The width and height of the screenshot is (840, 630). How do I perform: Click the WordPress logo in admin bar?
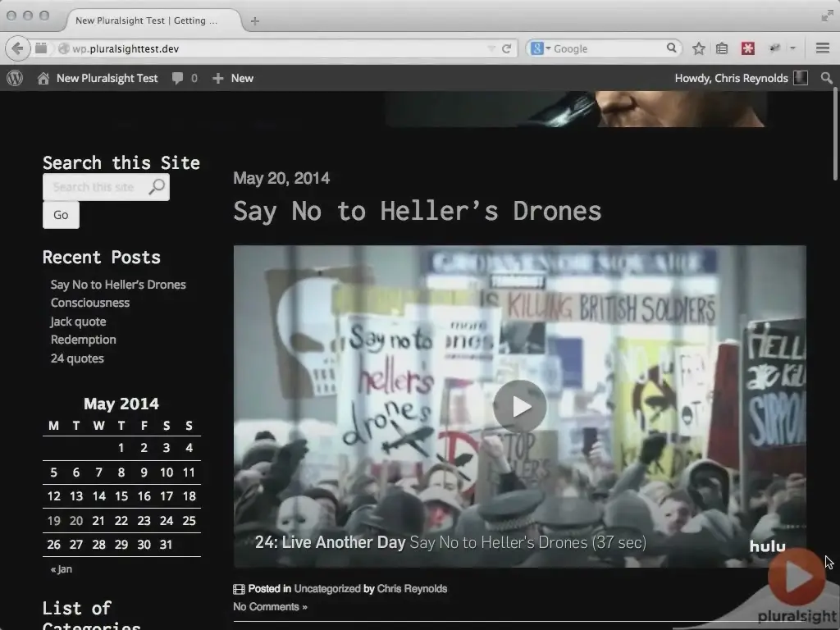point(15,78)
